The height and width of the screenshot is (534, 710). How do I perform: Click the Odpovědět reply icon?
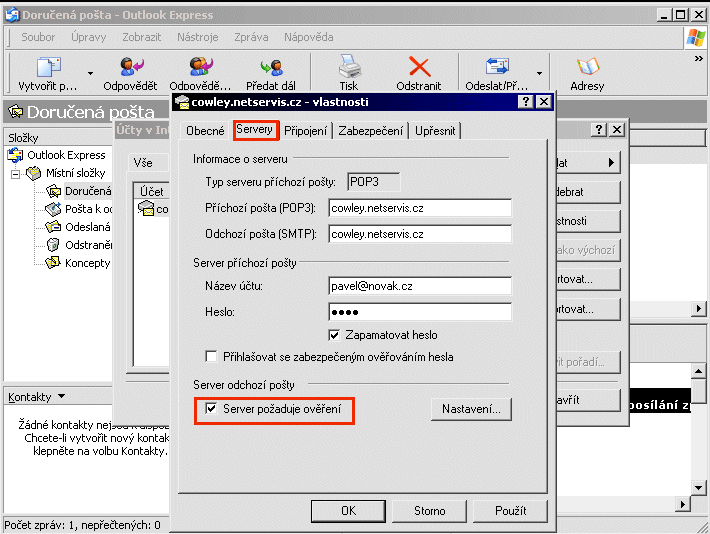[131, 67]
